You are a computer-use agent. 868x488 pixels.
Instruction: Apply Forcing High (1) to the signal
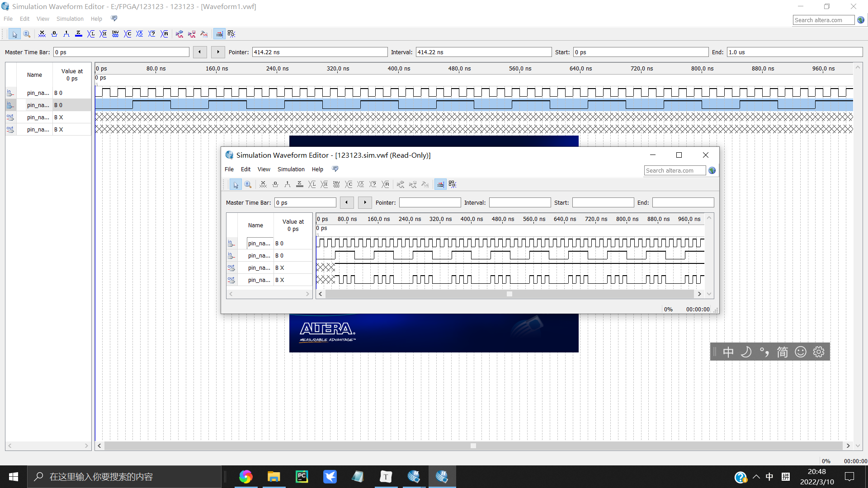[x=66, y=34]
